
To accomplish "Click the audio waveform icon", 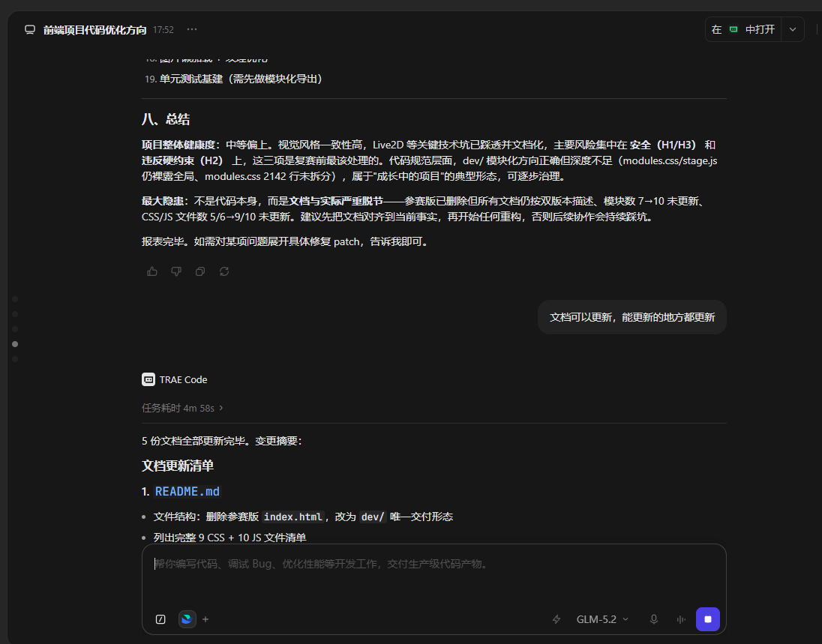I will 681,619.
